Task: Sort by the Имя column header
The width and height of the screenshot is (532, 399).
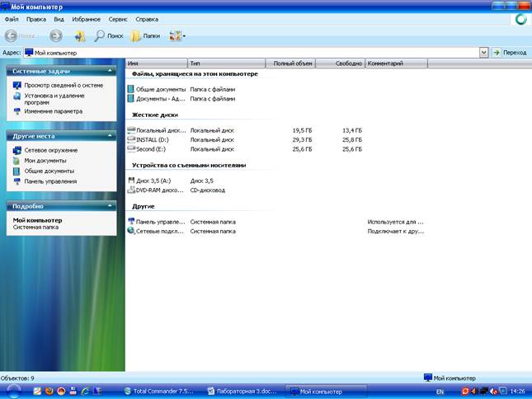Action: (157, 63)
